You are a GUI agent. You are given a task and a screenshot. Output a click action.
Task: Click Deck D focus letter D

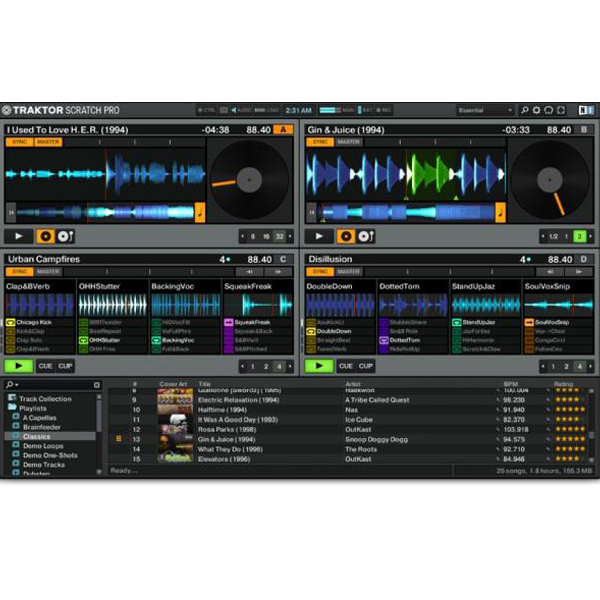coord(584,259)
